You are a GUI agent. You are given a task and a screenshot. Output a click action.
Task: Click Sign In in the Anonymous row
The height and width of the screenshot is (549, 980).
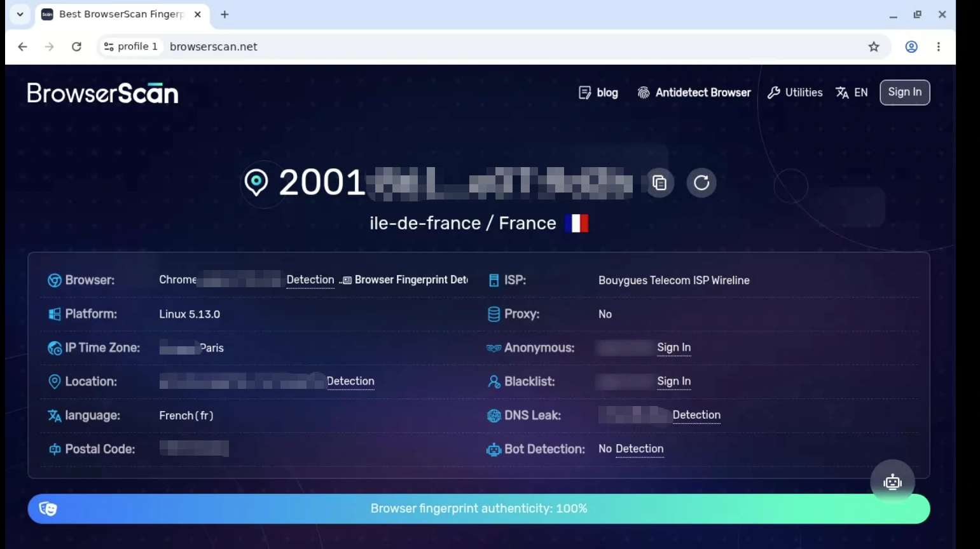click(x=673, y=348)
